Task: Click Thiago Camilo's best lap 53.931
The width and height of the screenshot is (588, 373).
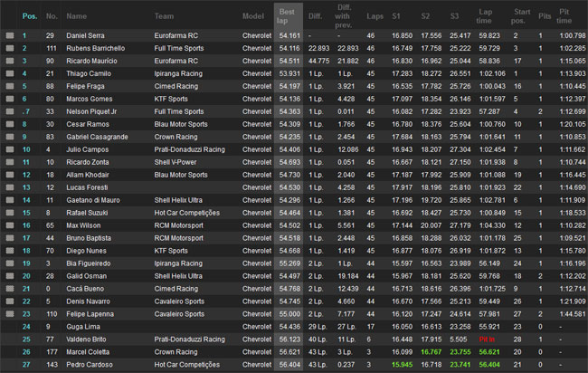Action: coord(289,73)
